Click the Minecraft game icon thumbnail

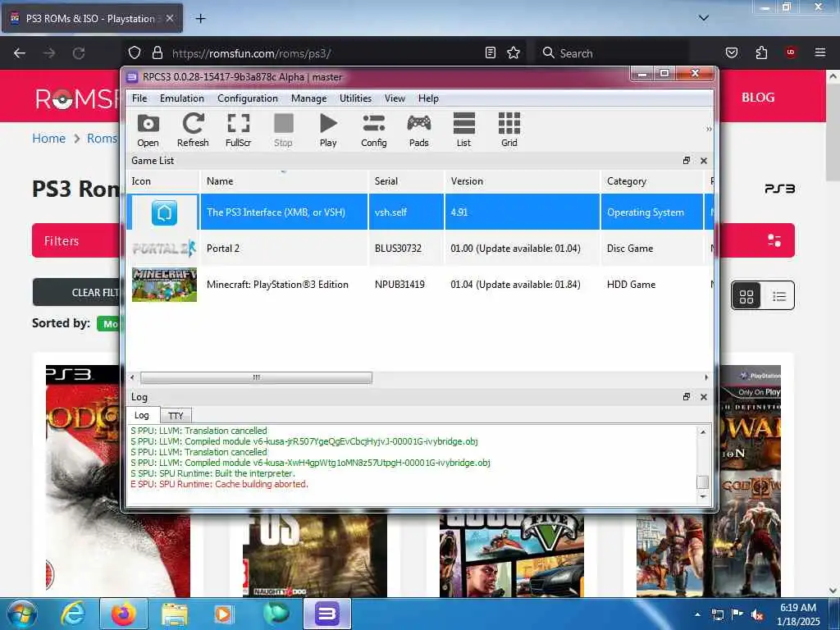164,285
